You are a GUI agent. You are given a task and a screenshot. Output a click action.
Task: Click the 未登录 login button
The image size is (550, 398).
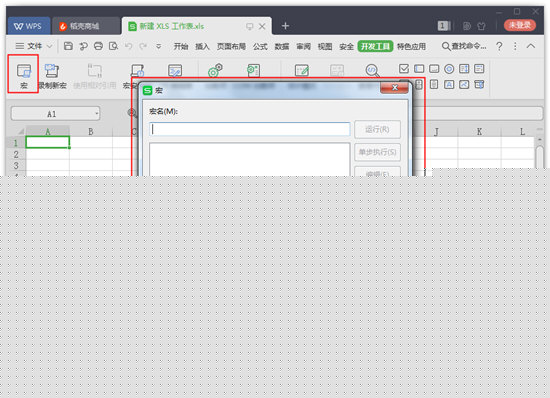(x=519, y=25)
